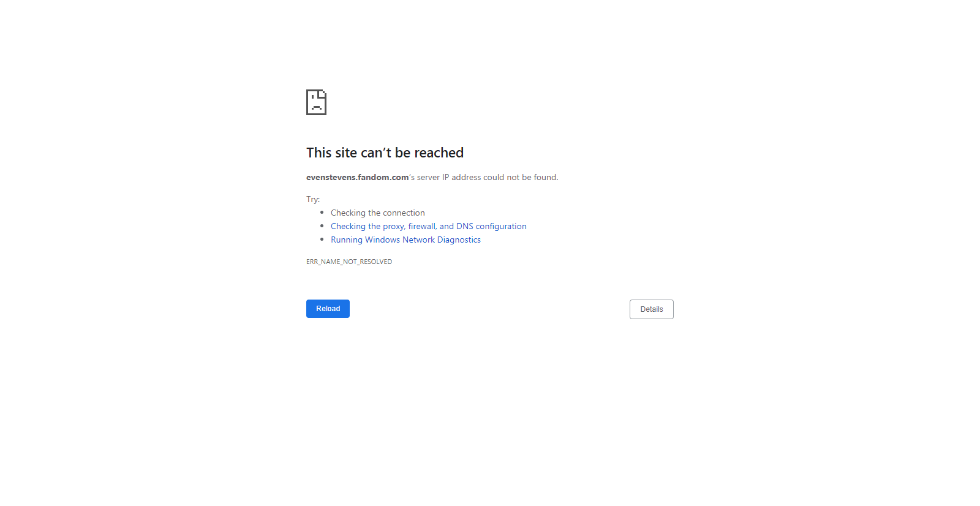Click the "This site can't be reached" heading
Viewport: 980px width, 506px height.
[x=385, y=153]
